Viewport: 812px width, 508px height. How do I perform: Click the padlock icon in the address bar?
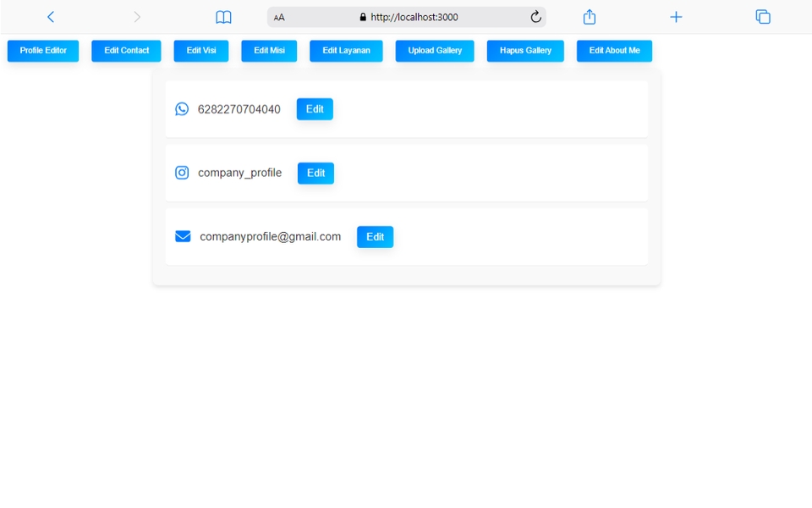(x=361, y=16)
